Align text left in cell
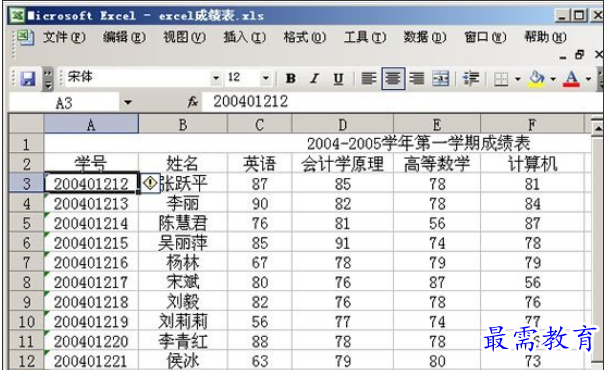Screen dimensions: 605x370 click(369, 79)
